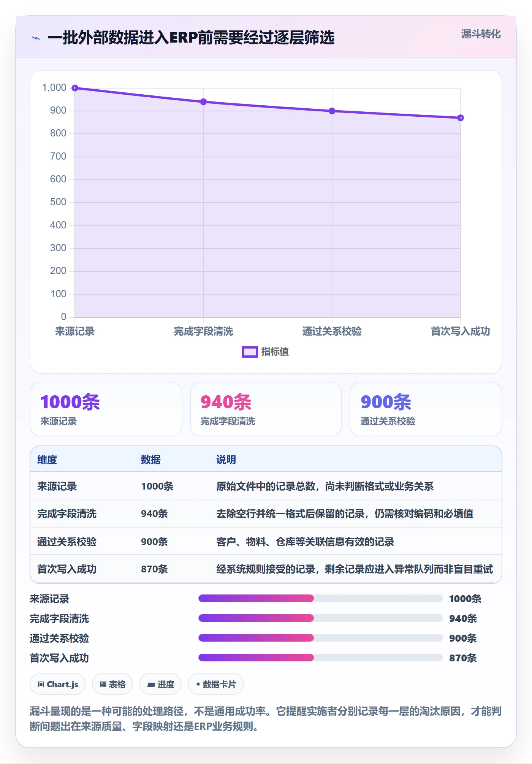Click the footer paragraph starting 漏斗呈现的是
Screen dimensions: 532x764
click(x=266, y=719)
